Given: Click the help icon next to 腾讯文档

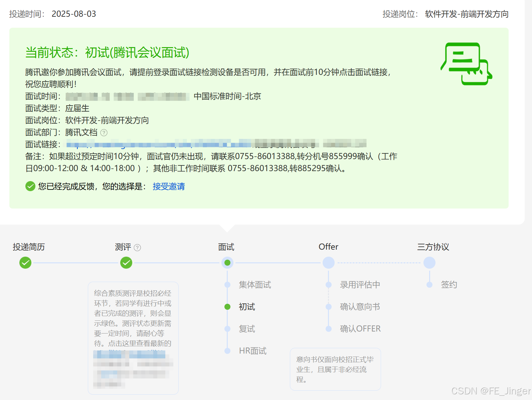Looking at the screenshot, I should tap(104, 133).
